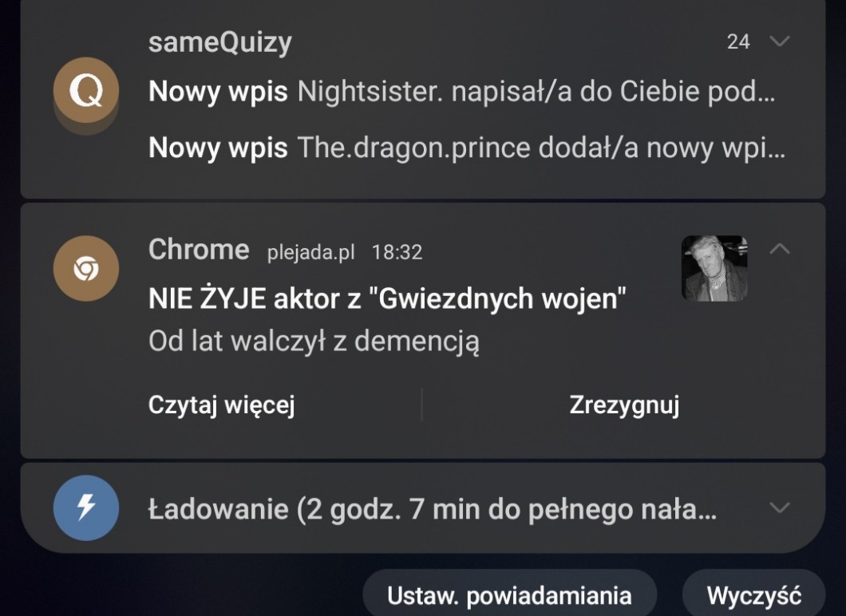Tap the plejada.pl source label
The height and width of the screenshot is (616, 846).
tap(310, 252)
